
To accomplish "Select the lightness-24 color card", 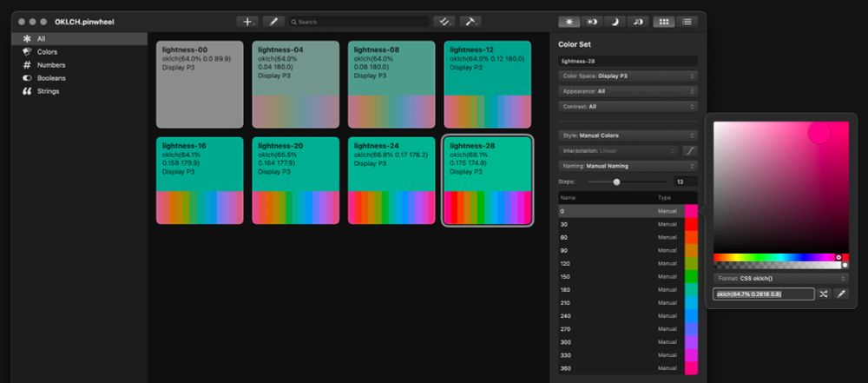I will [x=391, y=181].
